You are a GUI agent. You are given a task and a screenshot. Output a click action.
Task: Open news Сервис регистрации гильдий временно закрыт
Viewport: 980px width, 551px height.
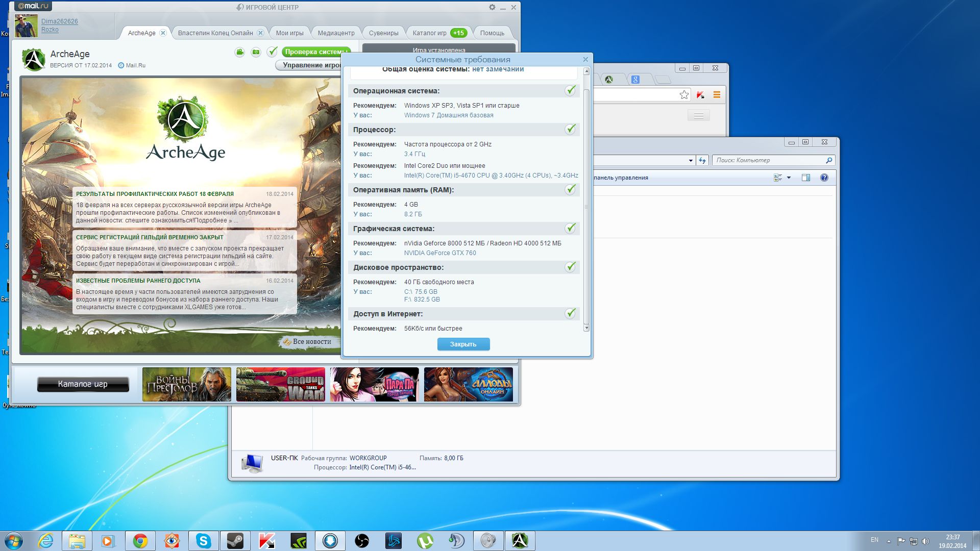coord(185,251)
